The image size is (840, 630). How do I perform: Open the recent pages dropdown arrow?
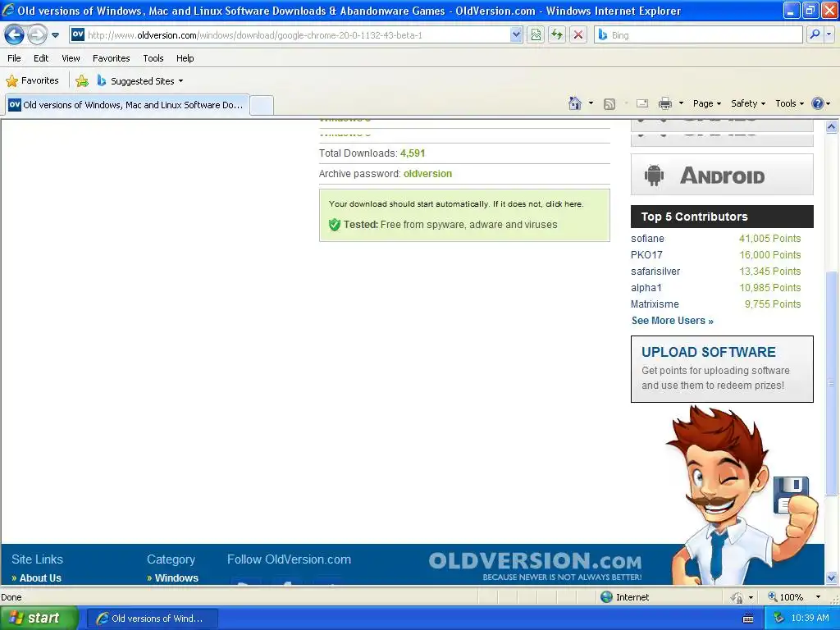(55, 35)
